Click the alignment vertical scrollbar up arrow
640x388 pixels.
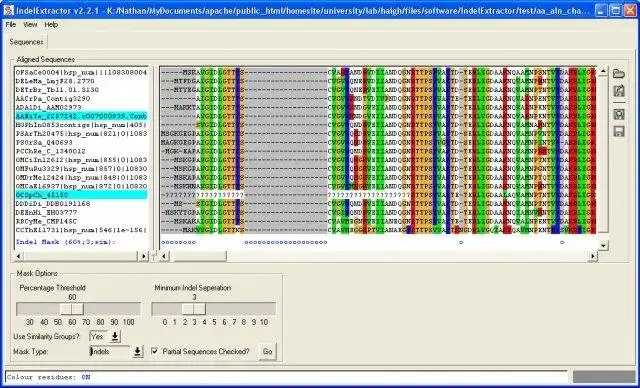603,71
